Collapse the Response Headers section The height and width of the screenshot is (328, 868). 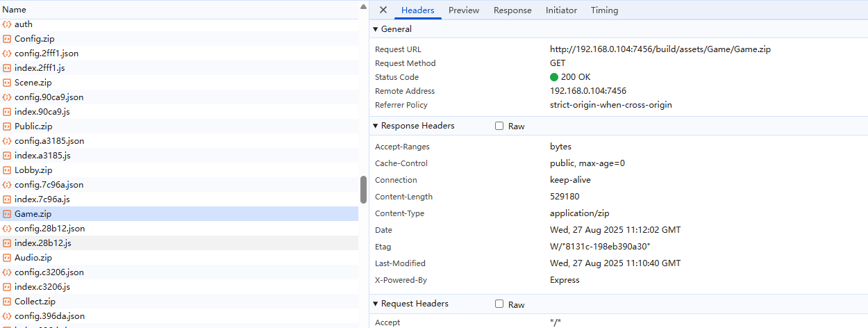(376, 126)
